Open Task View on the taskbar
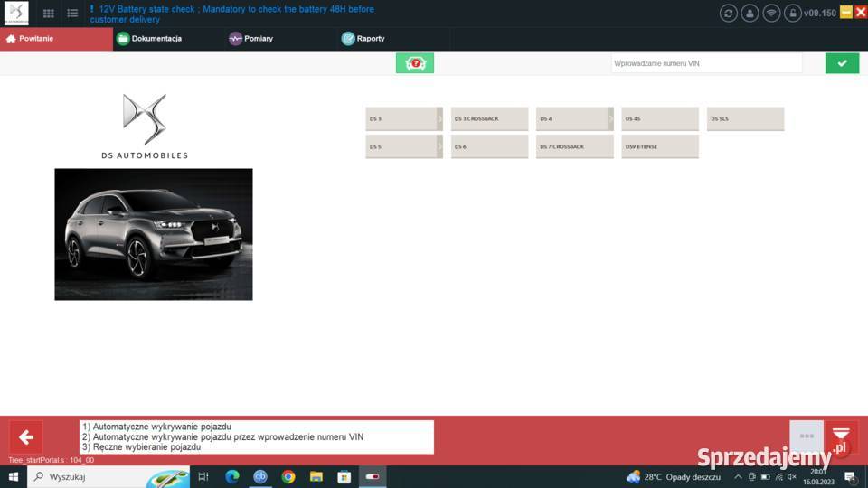This screenshot has width=868, height=488. pyautogui.click(x=203, y=476)
